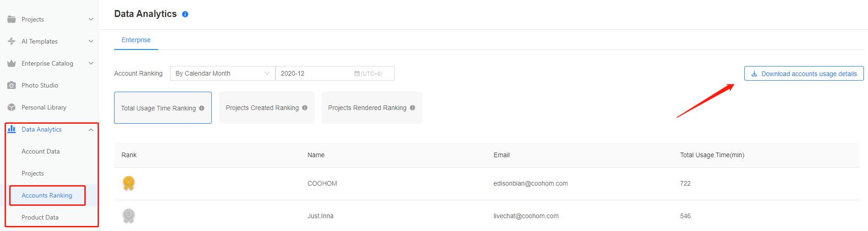Click the Data Analytics bar chart icon

coord(11,129)
